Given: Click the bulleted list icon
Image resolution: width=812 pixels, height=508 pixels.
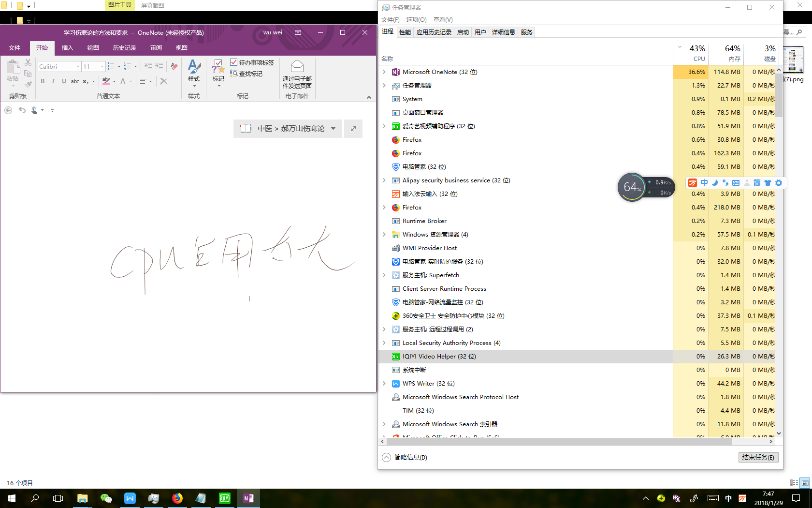Looking at the screenshot, I should coord(111,66).
